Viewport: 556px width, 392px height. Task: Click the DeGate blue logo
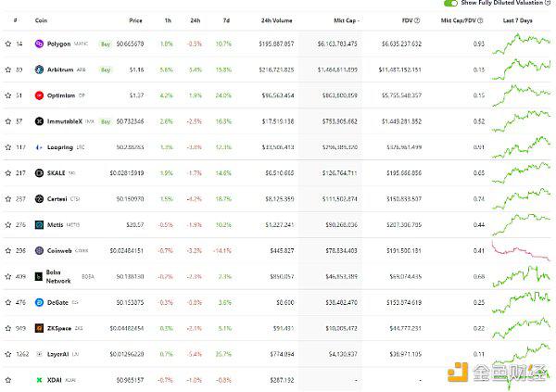pos(39,303)
